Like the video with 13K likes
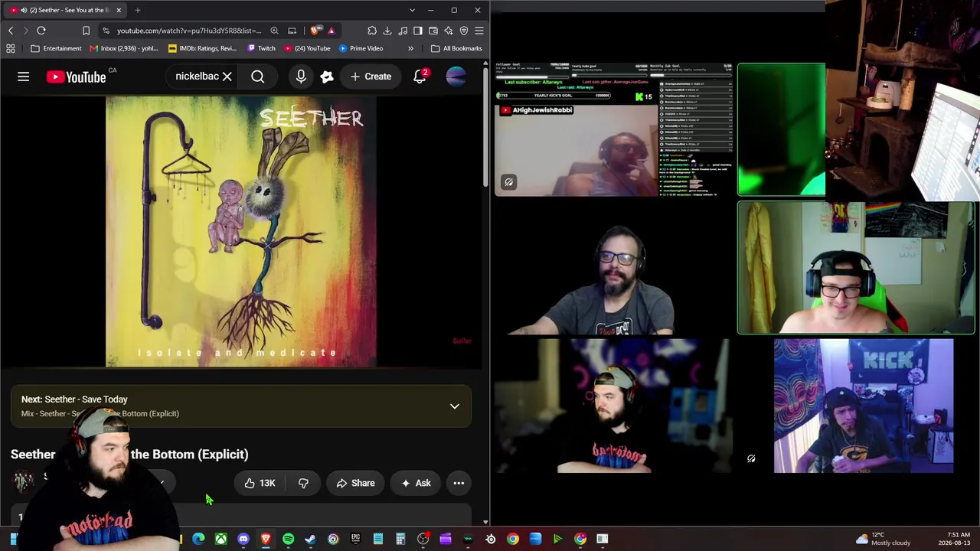 [x=260, y=483]
